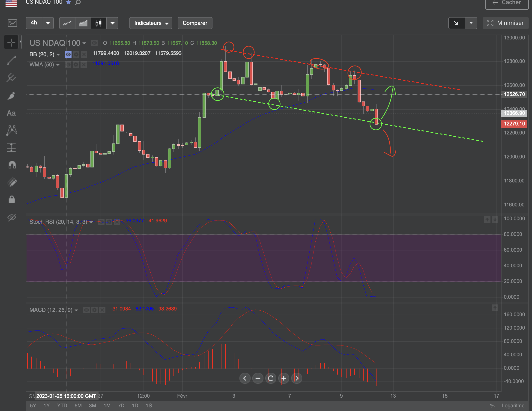532x411 pixels.
Task: Hide all drawings with crossed-eye icon
Action: pos(12,217)
